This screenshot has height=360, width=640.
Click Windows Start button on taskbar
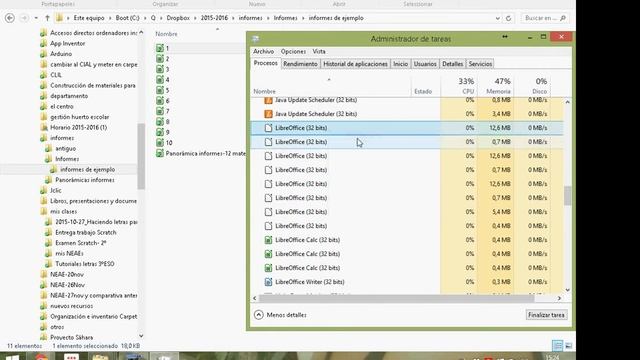pyautogui.click(x=12, y=357)
